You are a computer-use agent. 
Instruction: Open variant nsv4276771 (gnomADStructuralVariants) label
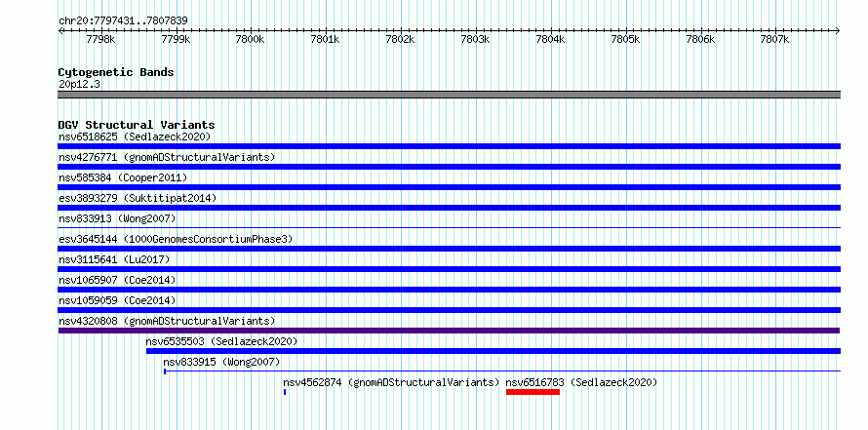point(167,157)
